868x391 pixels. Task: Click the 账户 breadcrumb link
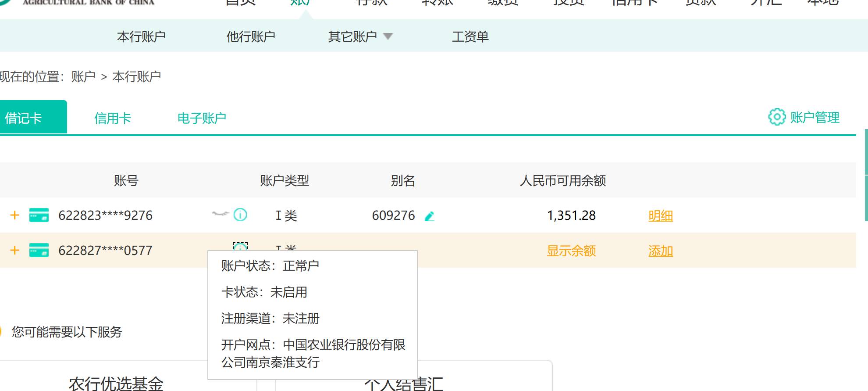click(83, 77)
